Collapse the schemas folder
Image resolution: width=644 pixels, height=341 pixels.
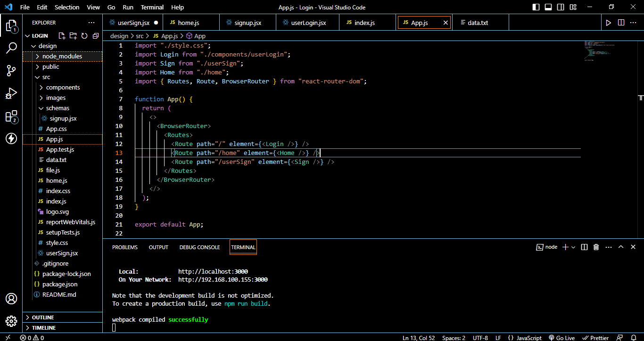coord(63,108)
